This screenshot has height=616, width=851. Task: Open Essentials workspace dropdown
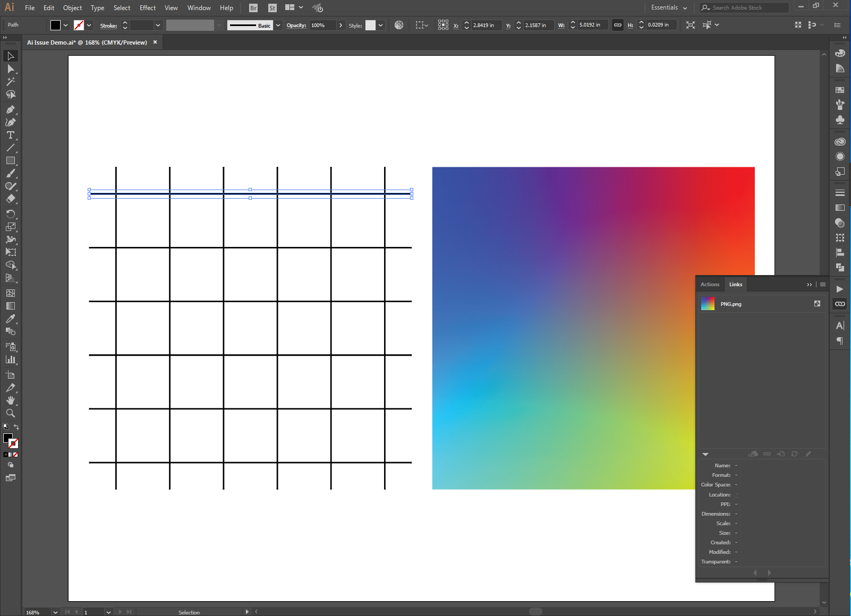(669, 8)
